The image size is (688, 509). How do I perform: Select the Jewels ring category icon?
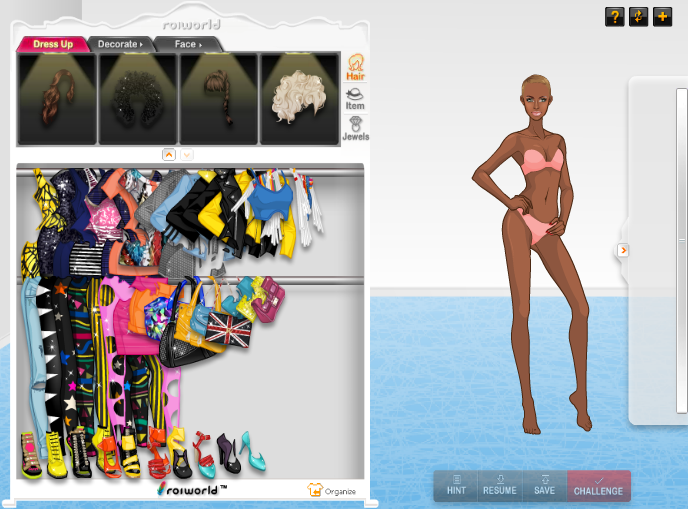coord(355,128)
